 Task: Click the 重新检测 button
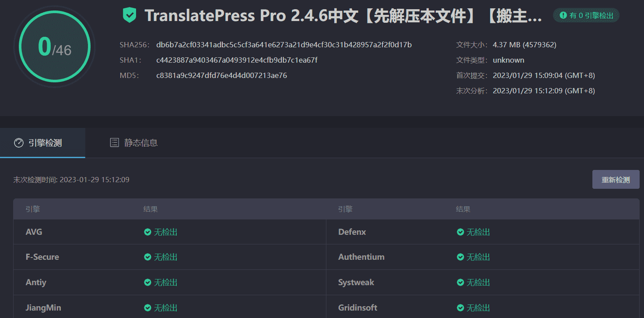tap(616, 180)
